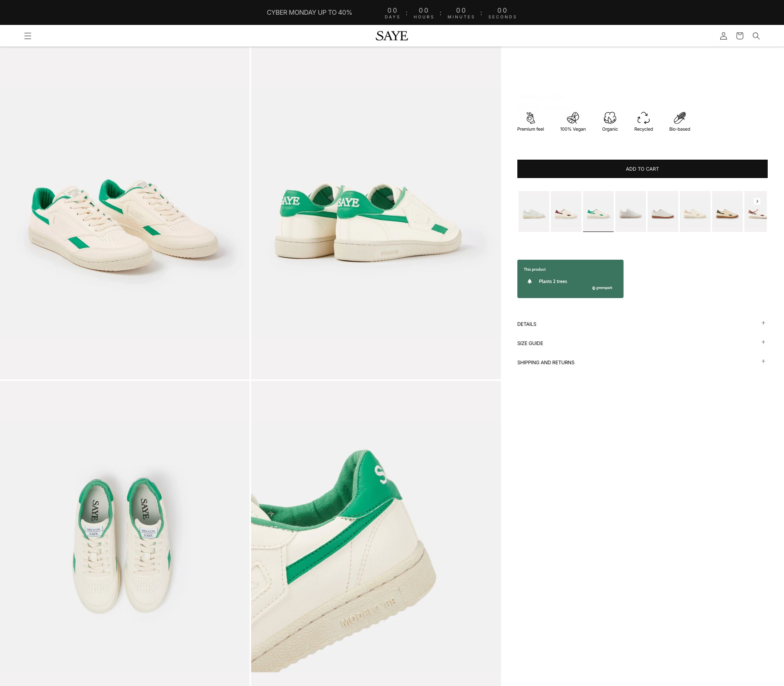Select the burgundy stripe sneaker color variant
The width and height of the screenshot is (784, 686).
[566, 212]
